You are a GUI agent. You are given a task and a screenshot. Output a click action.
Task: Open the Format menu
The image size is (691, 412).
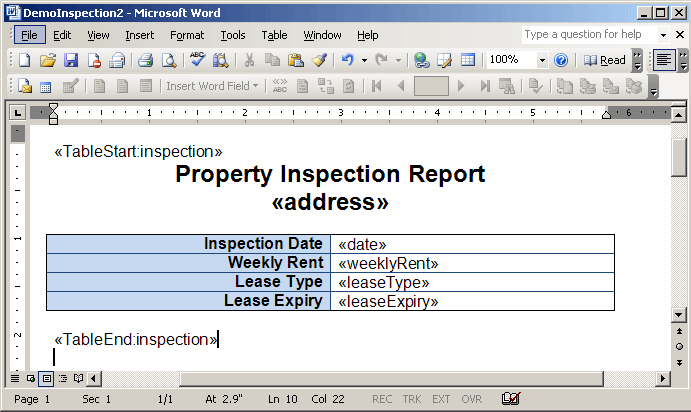coord(187,35)
